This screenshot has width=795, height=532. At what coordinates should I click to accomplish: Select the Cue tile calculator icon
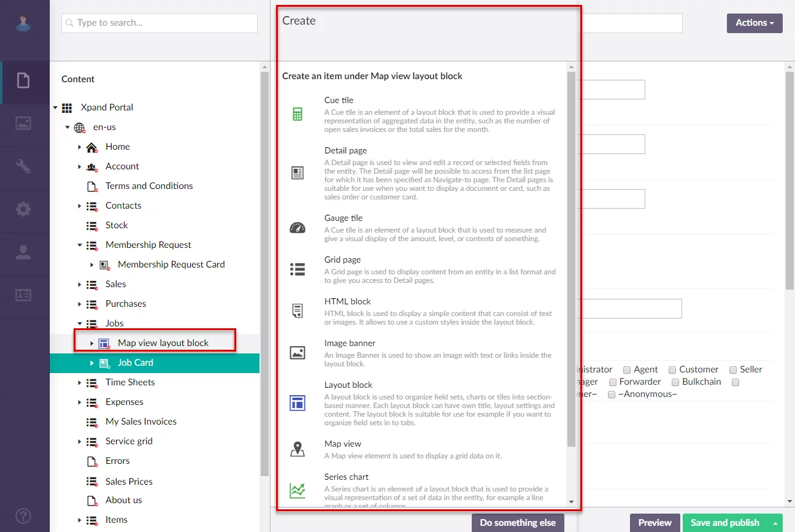click(x=298, y=114)
